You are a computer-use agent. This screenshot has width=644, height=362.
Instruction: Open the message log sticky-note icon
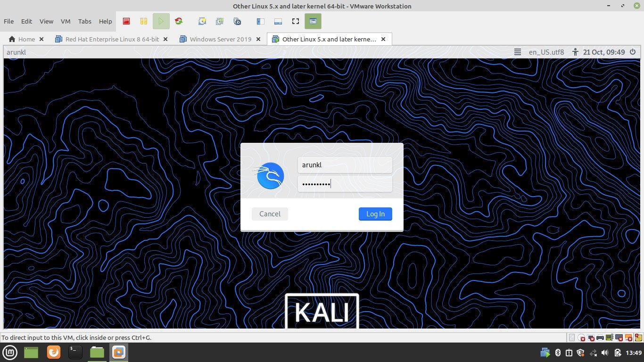[x=638, y=337]
